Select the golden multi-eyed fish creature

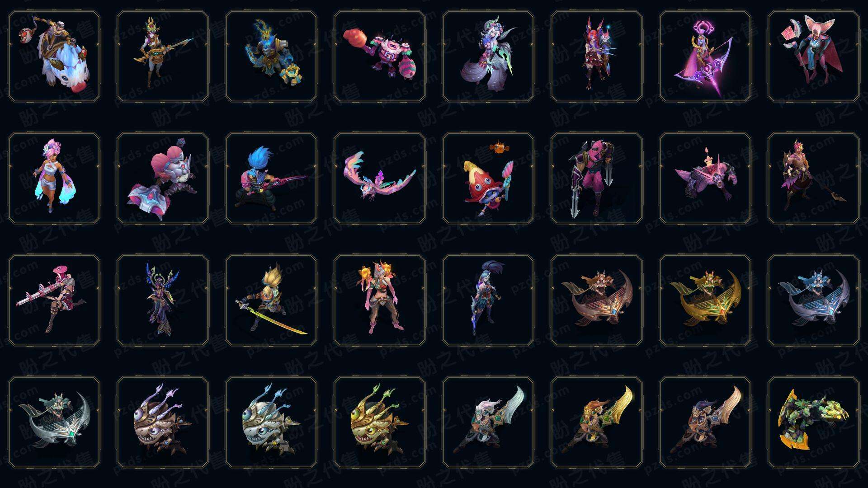point(380,422)
